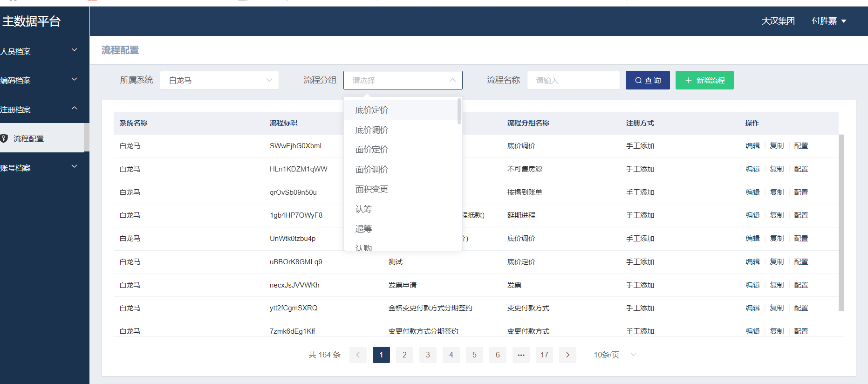This screenshot has height=384, width=868.
Task: Click the table vertical scrollbar
Action: coord(841,222)
